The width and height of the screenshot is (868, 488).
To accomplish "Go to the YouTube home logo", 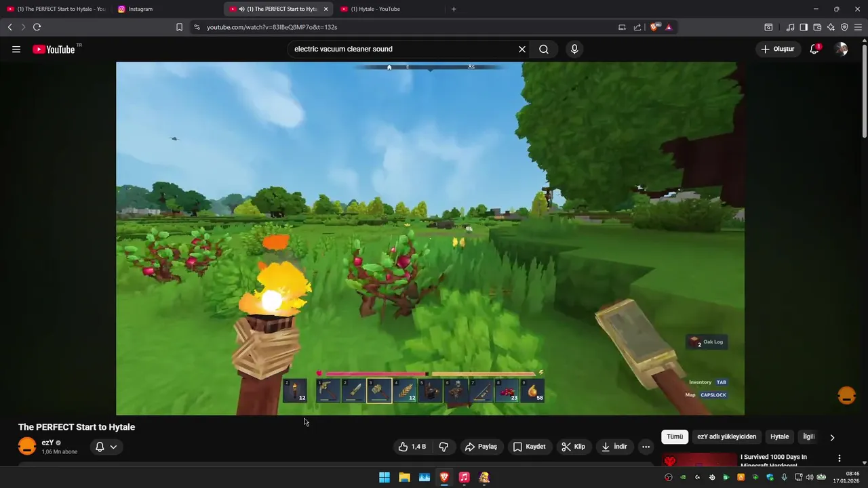I will 54,49.
